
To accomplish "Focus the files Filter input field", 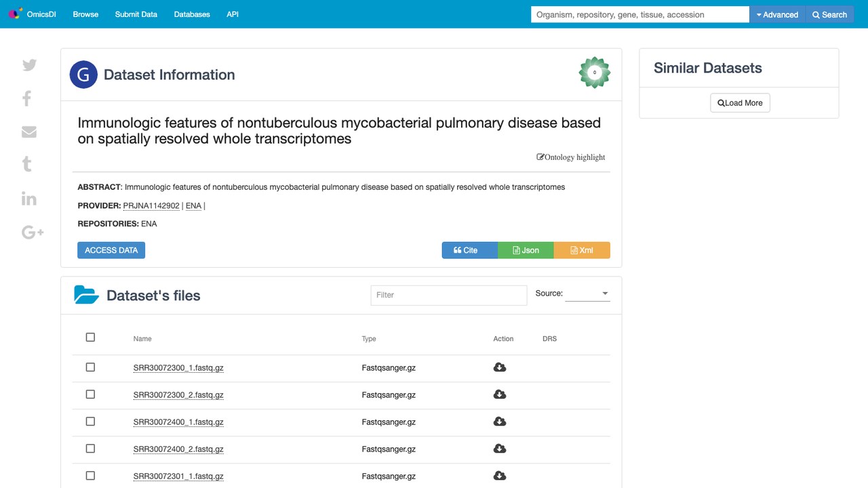I will [449, 295].
